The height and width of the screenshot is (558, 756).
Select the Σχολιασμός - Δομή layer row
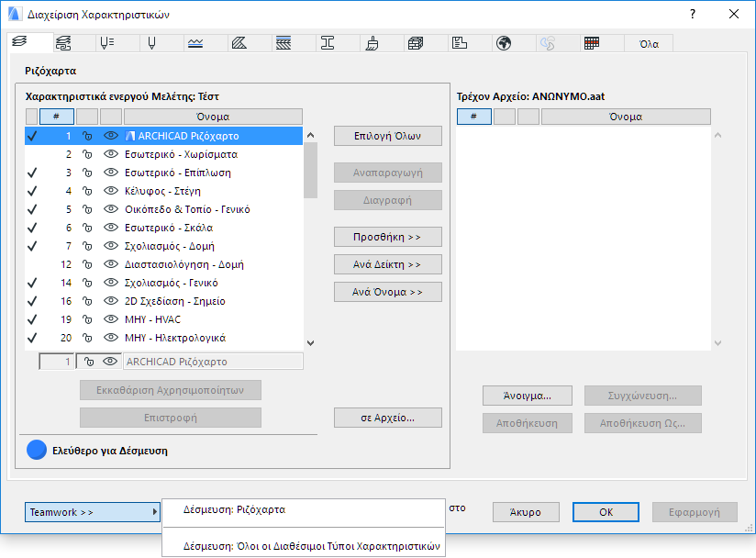tap(164, 246)
